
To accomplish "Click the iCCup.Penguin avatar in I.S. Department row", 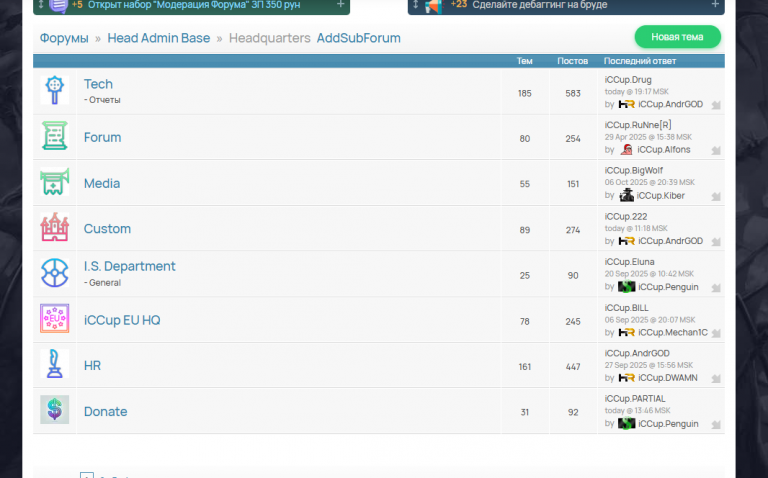I will tap(626, 287).
